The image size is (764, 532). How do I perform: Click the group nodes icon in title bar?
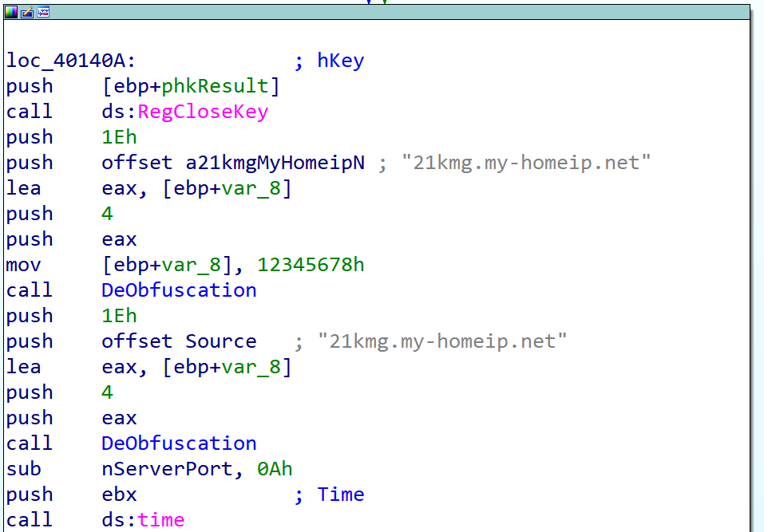coord(43,12)
